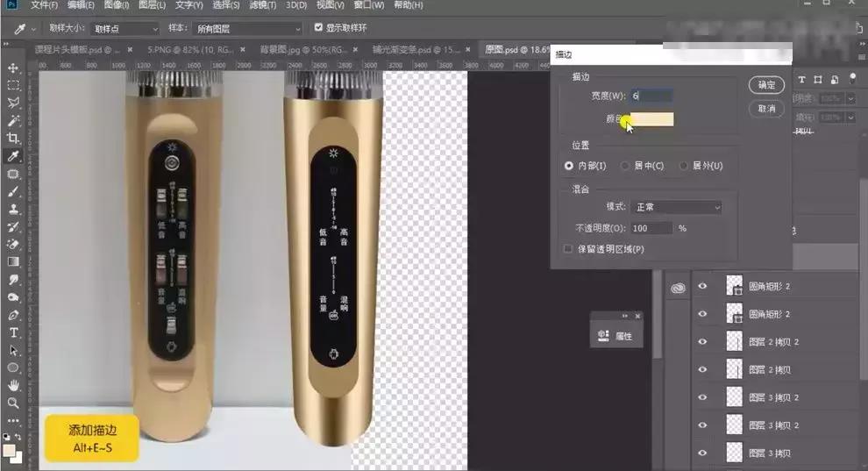Select the Polygonal Lasso tool
868x471 pixels.
[x=13, y=103]
